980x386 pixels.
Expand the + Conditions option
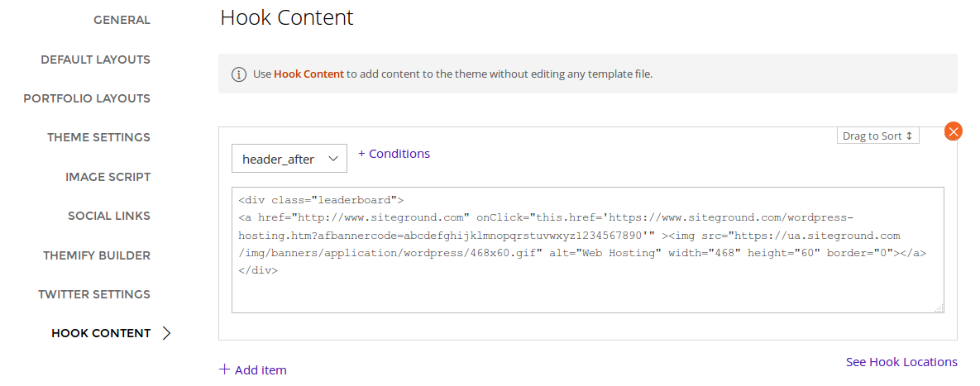point(394,154)
